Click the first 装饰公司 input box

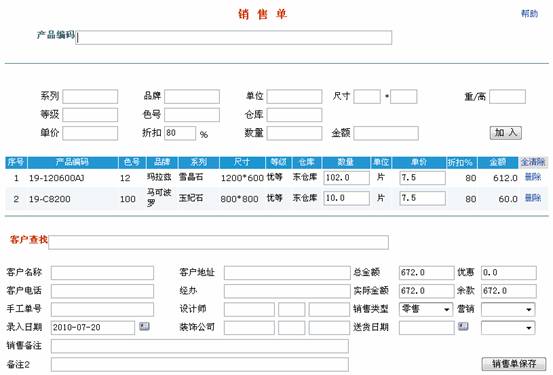tap(249, 328)
